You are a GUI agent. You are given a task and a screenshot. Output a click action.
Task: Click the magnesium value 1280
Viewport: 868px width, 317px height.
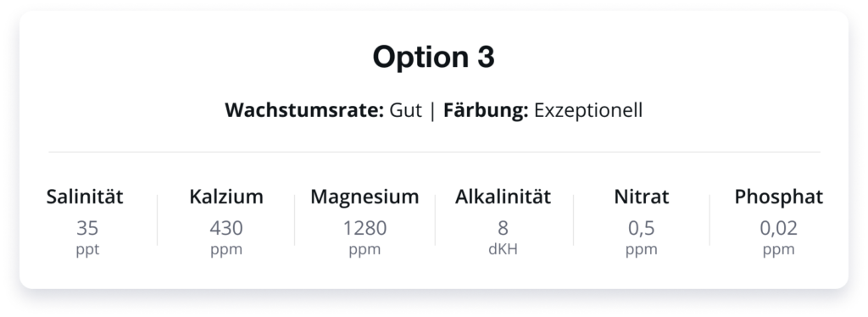(x=364, y=228)
